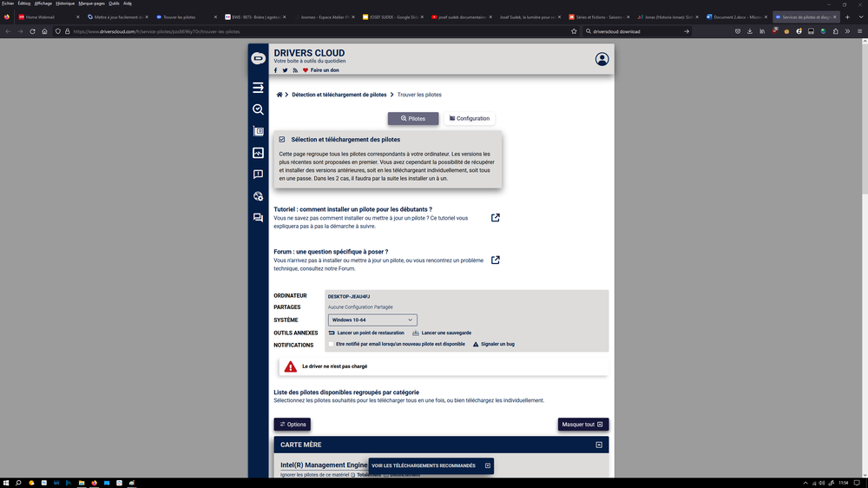Viewport: 868px width, 488px height.
Task: Open the forum chat bubbles sidebar icon
Action: click(258, 218)
